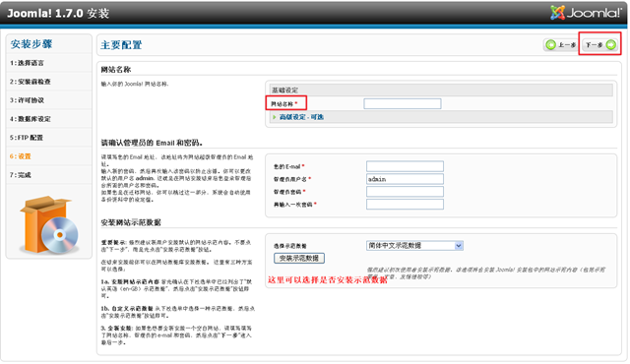Focus the 您的 E-mail input field
Screen dimensions: 630x364
[405, 166]
